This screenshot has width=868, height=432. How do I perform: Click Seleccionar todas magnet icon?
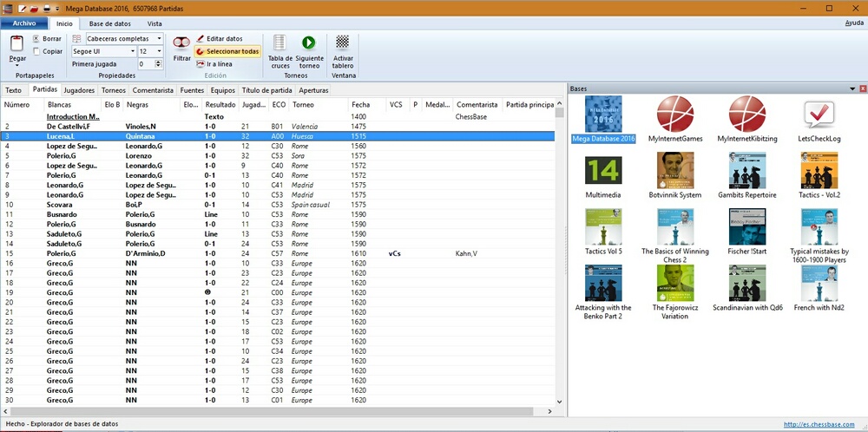click(201, 51)
